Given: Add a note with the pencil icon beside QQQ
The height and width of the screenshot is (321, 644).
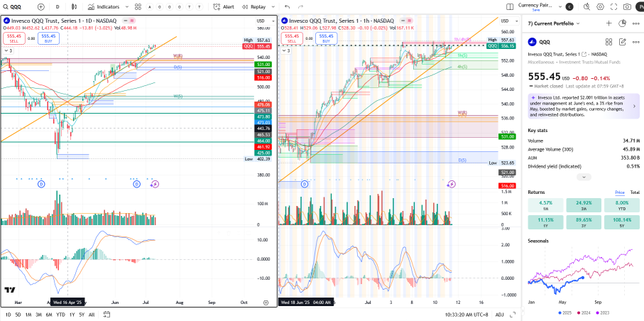Looking at the screenshot, I should click(623, 41).
